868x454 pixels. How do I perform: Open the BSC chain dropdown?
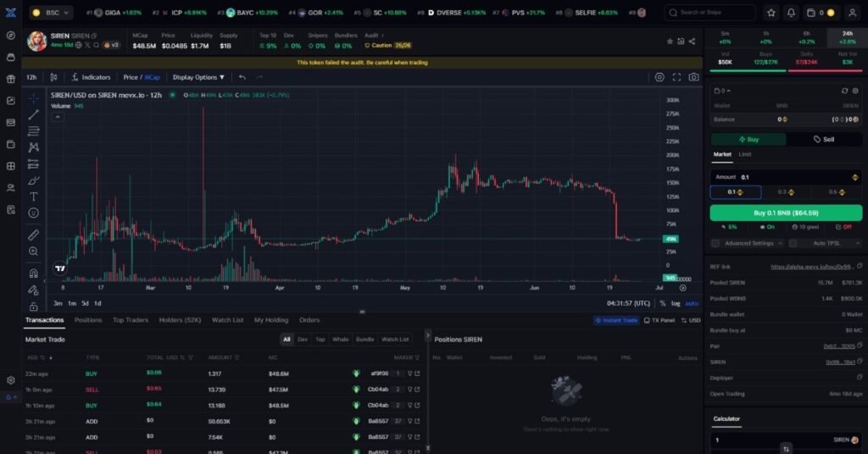point(52,12)
